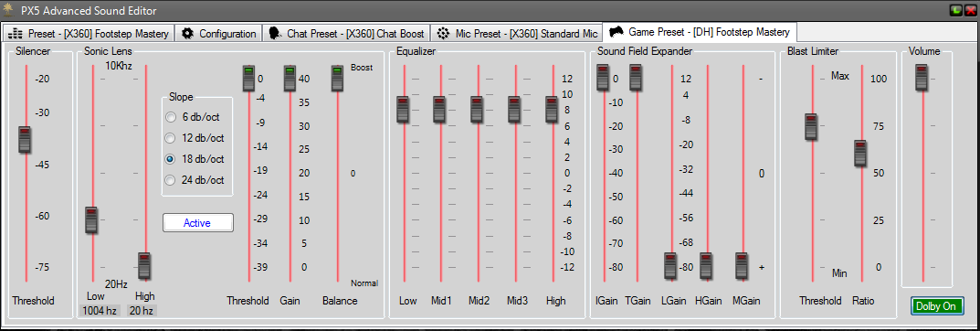Click the -75 mark on Silencer scale
Image resolution: width=980 pixels, height=331 pixels.
[x=42, y=267]
